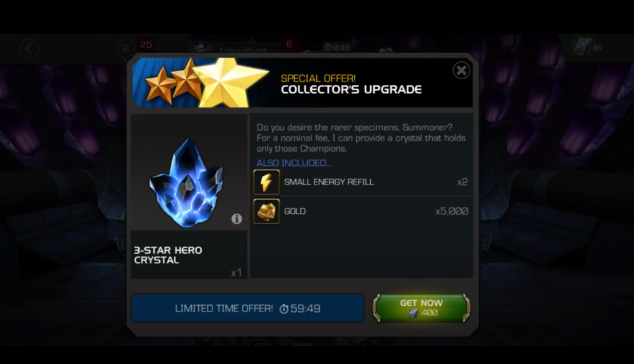Click the 0:48 energy timer at top

click(337, 48)
